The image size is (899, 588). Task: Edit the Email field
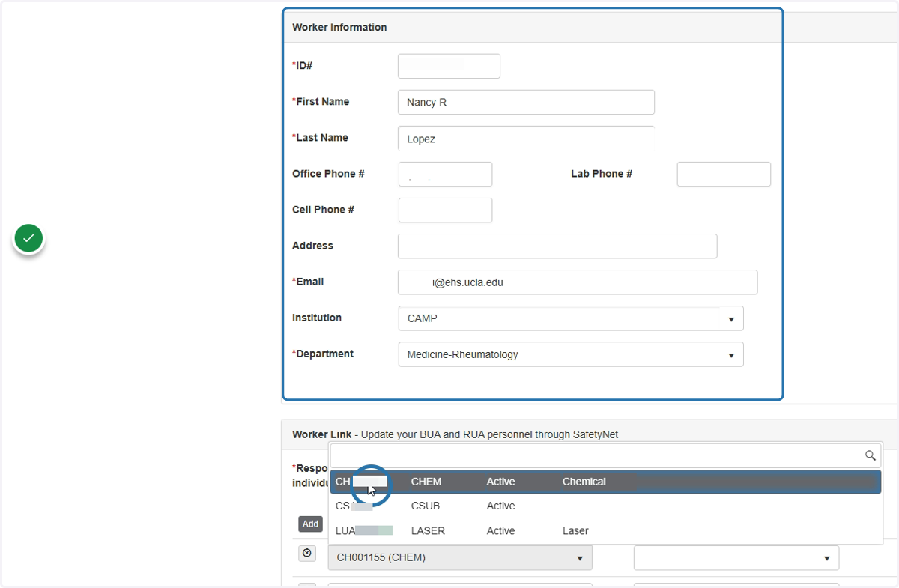(x=578, y=282)
